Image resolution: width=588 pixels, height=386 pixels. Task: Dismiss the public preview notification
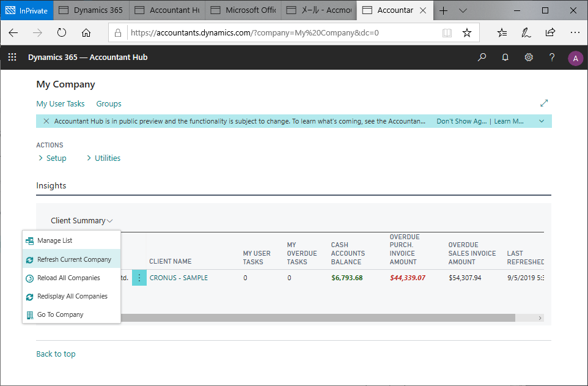point(46,121)
